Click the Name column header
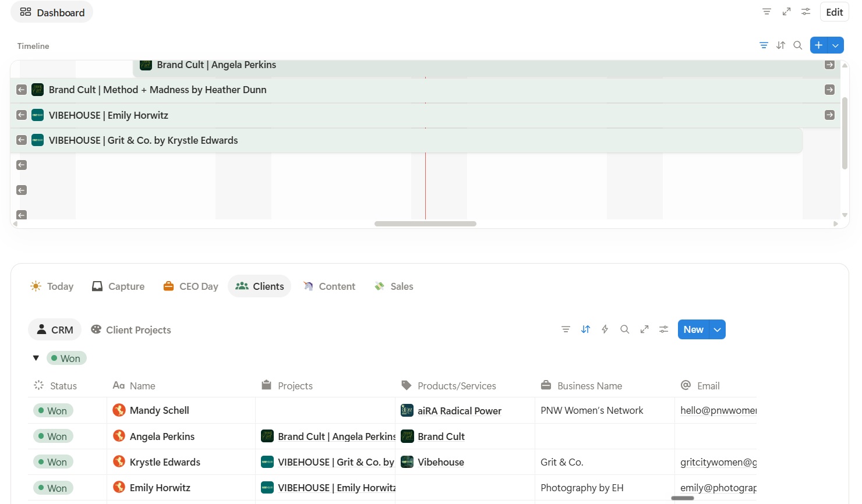This screenshot has width=862, height=504. point(181,386)
